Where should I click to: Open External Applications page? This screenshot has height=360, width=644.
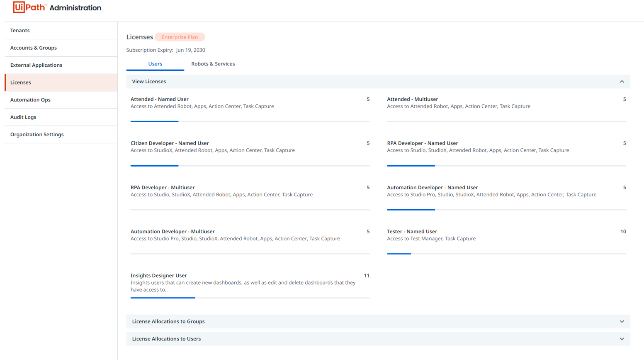(61, 65)
